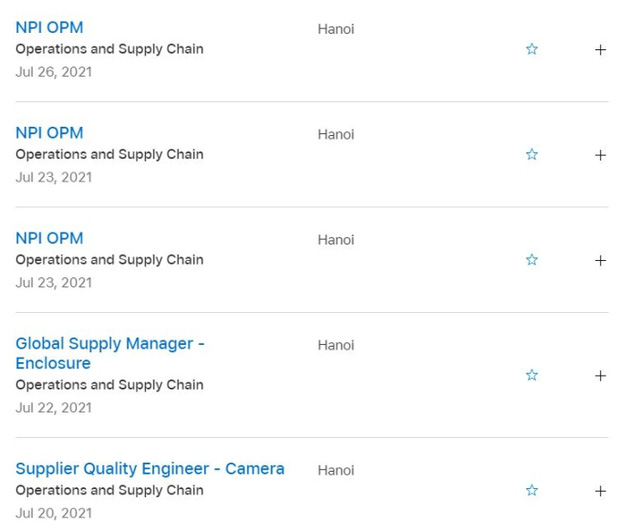
Task: Click the Jul 26, 2021 posting date
Action: 53,72
